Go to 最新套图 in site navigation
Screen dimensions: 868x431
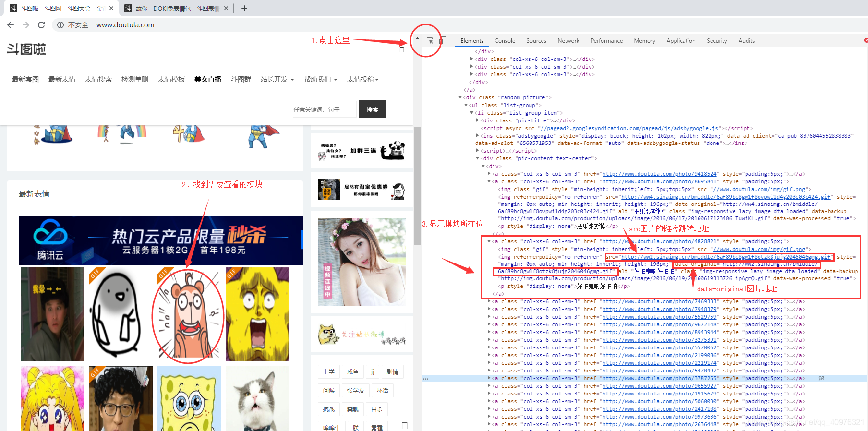25,79
